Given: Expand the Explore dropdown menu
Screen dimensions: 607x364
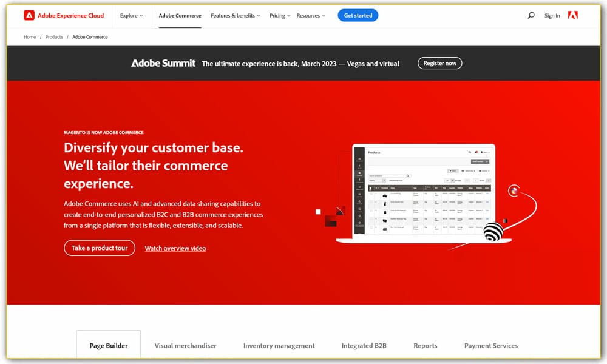Looking at the screenshot, I should pyautogui.click(x=132, y=16).
